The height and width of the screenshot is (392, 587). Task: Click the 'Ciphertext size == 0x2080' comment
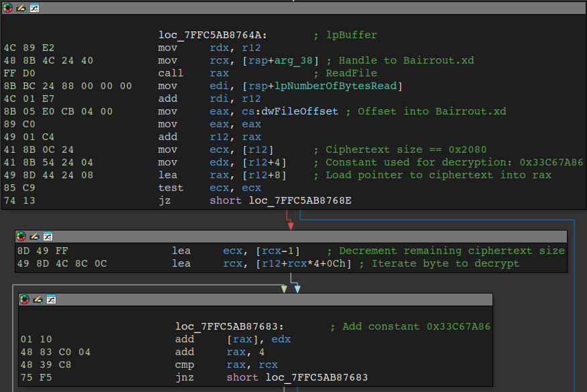click(x=400, y=149)
